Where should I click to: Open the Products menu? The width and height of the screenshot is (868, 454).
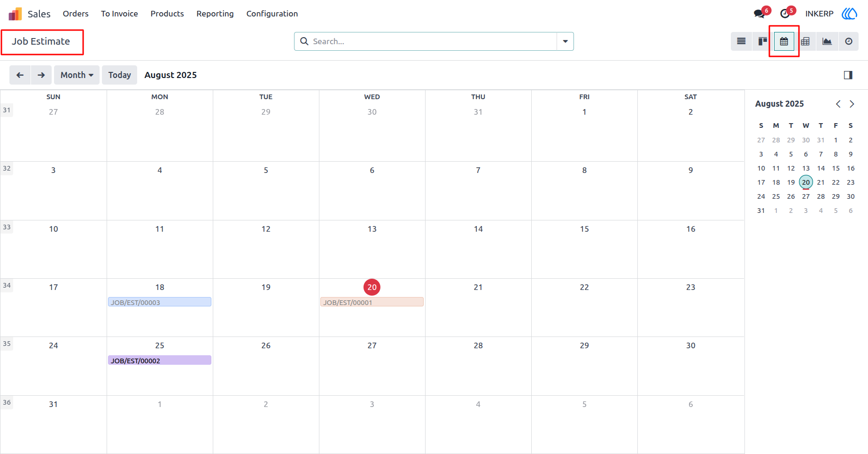pyautogui.click(x=167, y=14)
